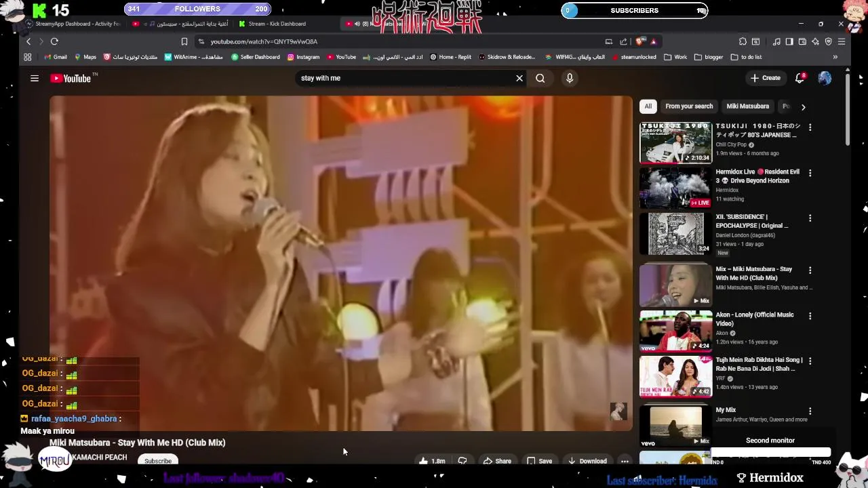868x488 pixels.
Task: Open options for My Mix
Action: [810, 411]
